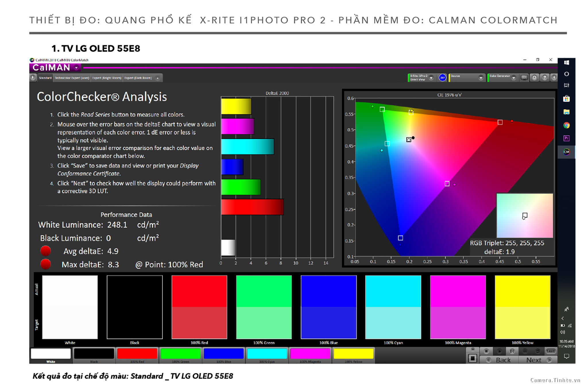The width and height of the screenshot is (588, 391).
Task: Click the refresh loop button
Action: (538, 351)
